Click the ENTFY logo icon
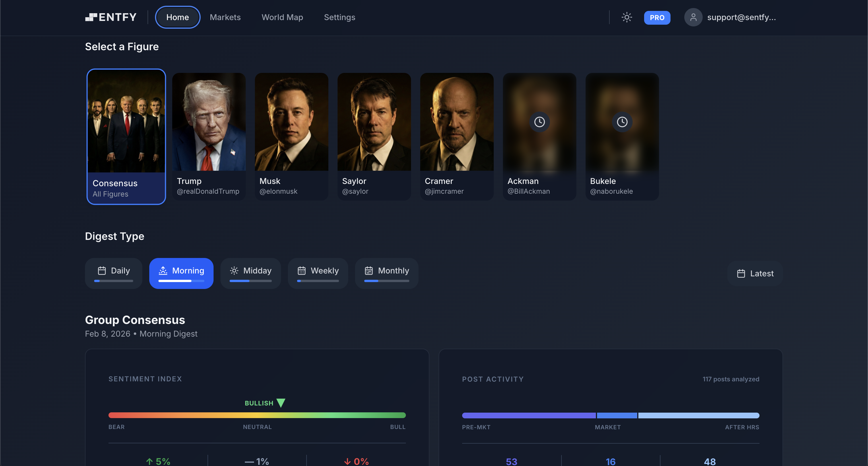Viewport: 868px width, 466px height. pyautogui.click(x=91, y=17)
